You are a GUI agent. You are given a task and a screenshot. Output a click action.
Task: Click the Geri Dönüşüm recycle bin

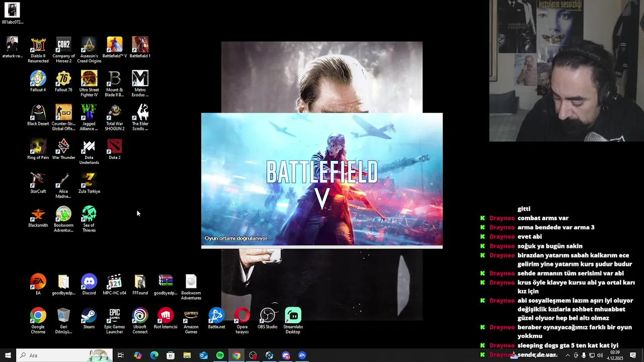click(63, 320)
